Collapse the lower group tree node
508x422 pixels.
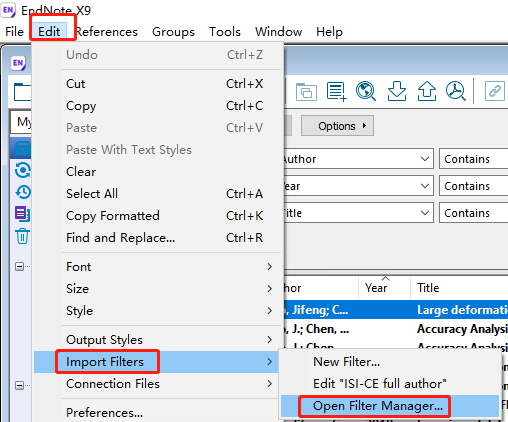tap(19, 386)
